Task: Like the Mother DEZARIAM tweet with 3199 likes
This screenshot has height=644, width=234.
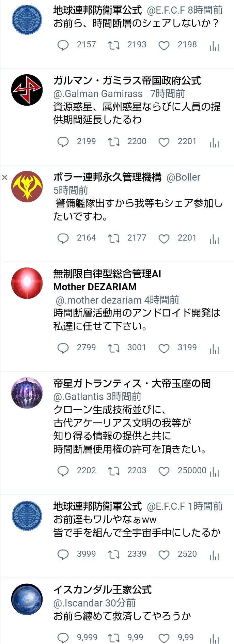Action: pyautogui.click(x=164, y=348)
